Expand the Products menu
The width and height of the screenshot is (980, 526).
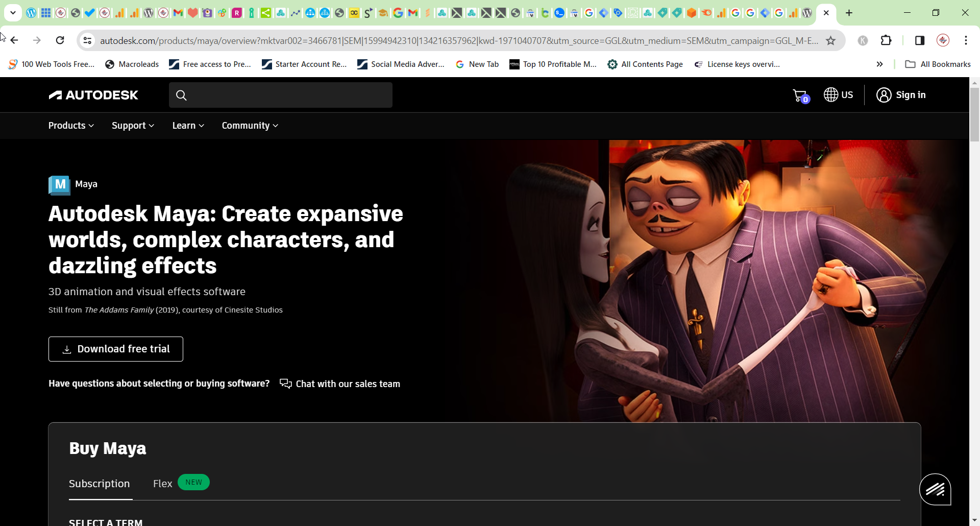tap(71, 126)
